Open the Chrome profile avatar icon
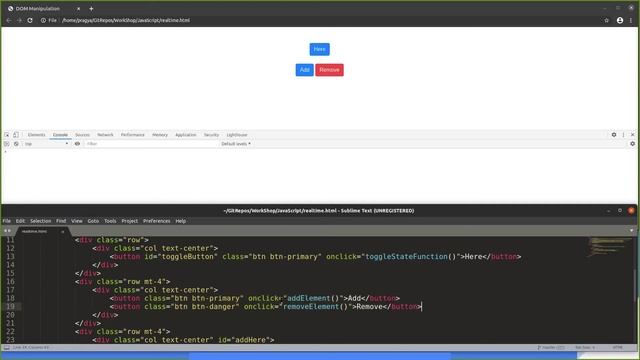Screen dimensions: 640x360 620,20
